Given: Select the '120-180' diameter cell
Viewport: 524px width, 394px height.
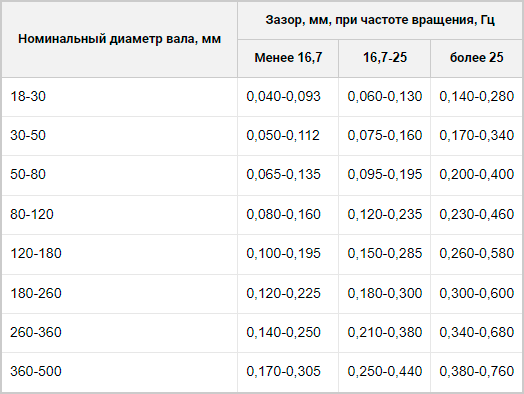Looking at the screenshot, I should pyautogui.click(x=119, y=254).
